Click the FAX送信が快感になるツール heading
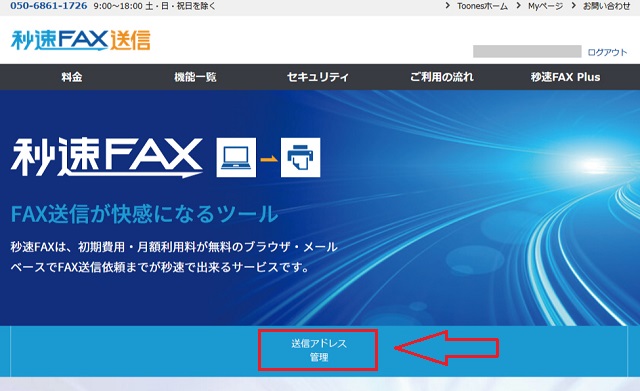Screen dimensions: 640x391 tap(144, 214)
